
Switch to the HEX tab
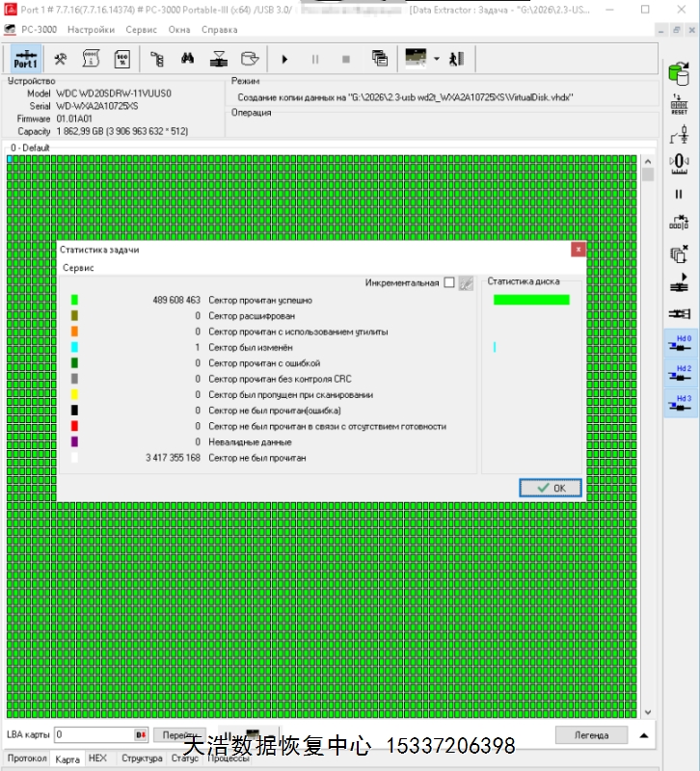[x=97, y=758]
